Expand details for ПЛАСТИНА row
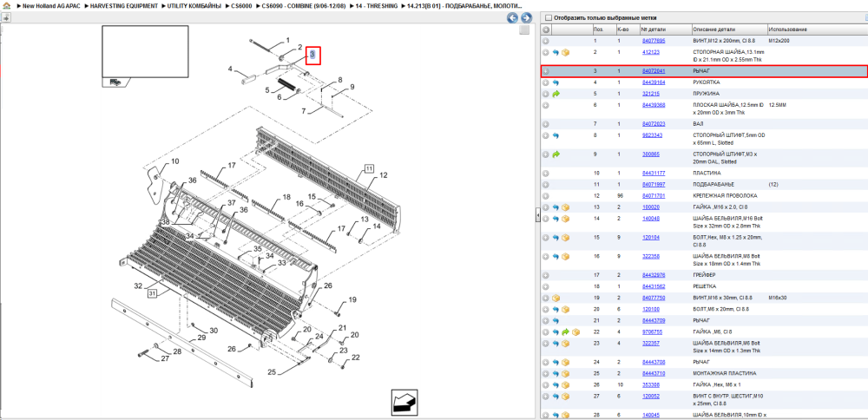868x420 pixels. (546, 173)
